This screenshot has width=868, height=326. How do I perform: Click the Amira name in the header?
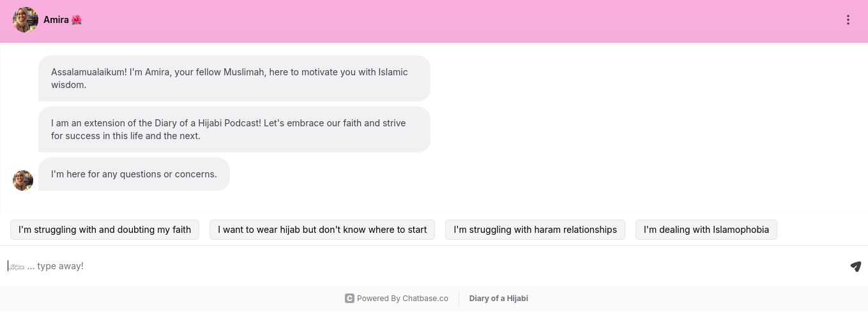pyautogui.click(x=56, y=20)
